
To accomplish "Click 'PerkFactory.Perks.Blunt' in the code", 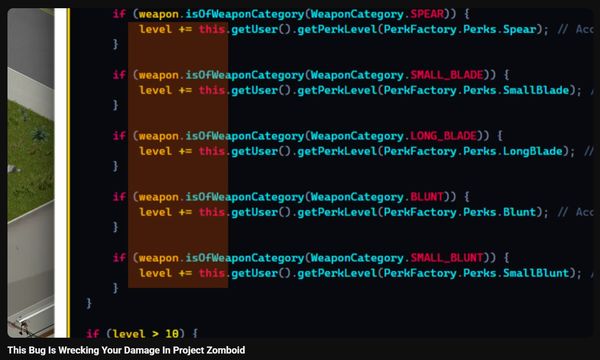I will coord(460,212).
